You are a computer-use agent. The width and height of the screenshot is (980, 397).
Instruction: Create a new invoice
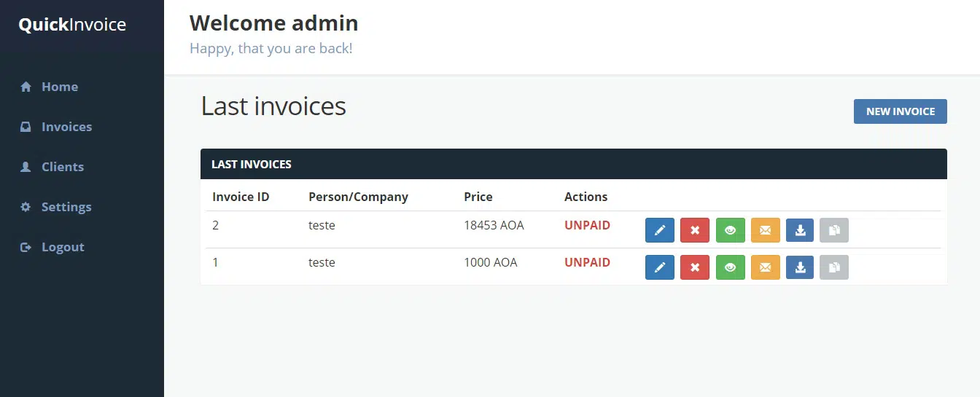[x=900, y=111]
